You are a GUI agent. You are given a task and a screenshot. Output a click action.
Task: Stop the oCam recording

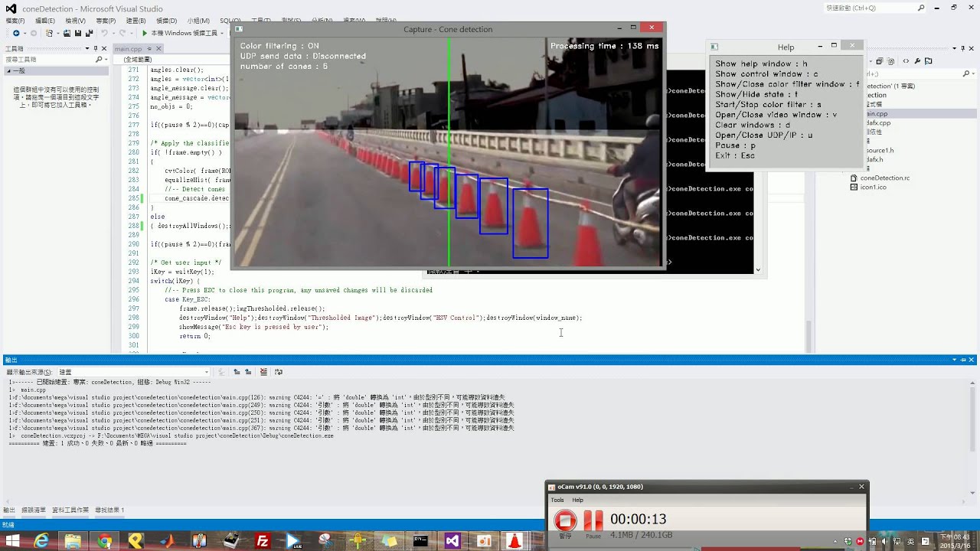click(x=565, y=521)
